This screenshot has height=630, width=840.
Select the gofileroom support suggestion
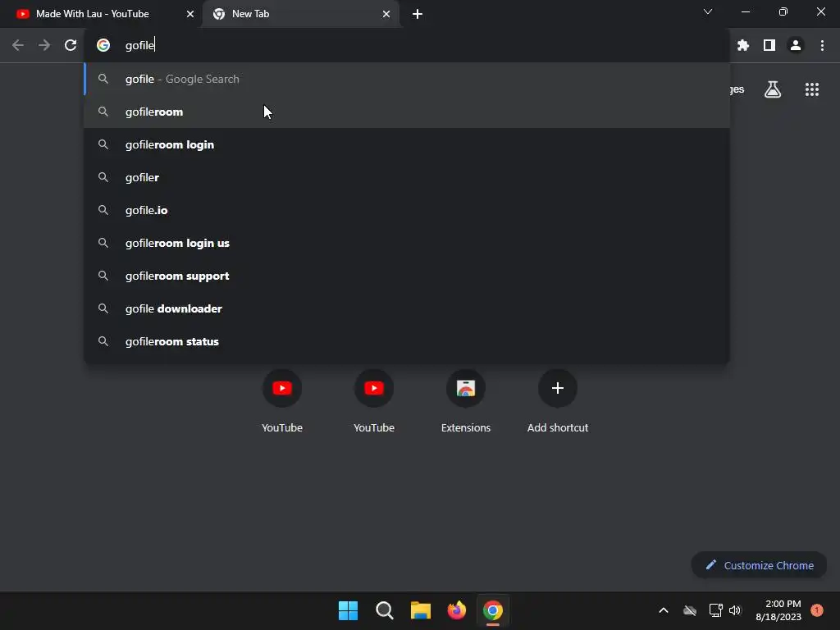click(x=407, y=276)
